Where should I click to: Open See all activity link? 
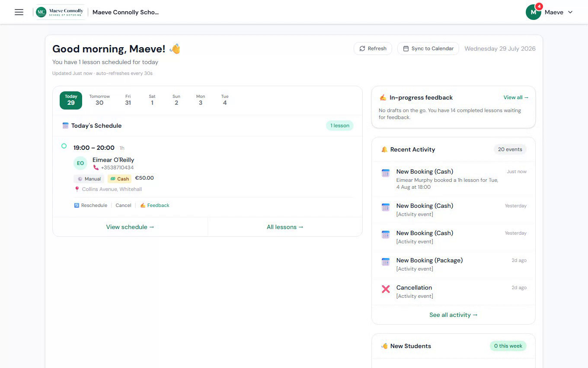click(x=454, y=315)
